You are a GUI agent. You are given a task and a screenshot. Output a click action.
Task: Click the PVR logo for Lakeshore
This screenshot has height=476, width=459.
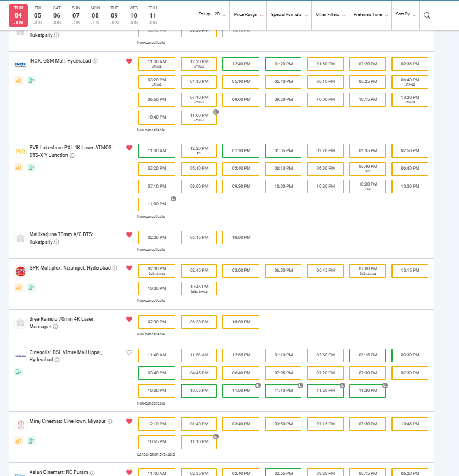pyautogui.click(x=20, y=152)
